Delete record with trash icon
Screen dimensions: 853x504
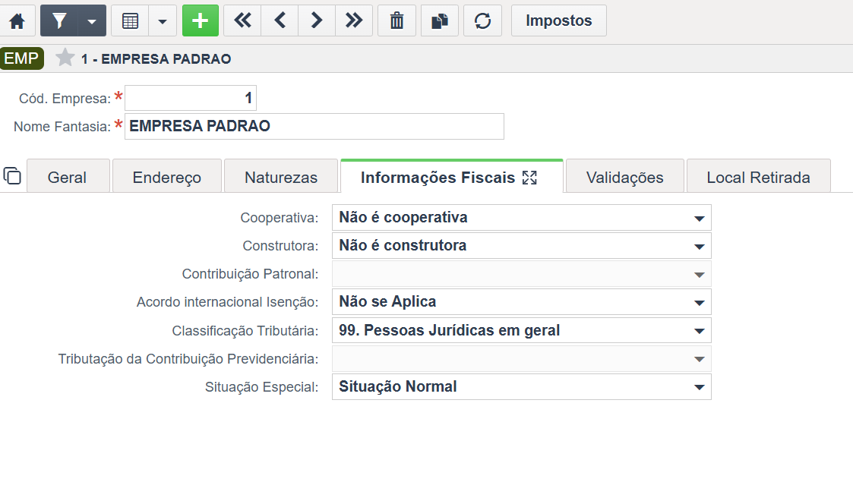(396, 20)
